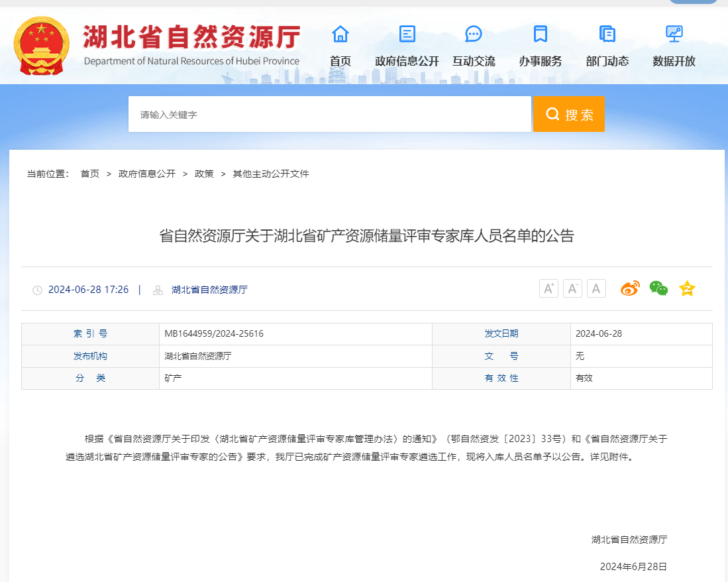Screen dimensions: 728x582
Task: Increase font size with A+ button
Action: pyautogui.click(x=548, y=288)
